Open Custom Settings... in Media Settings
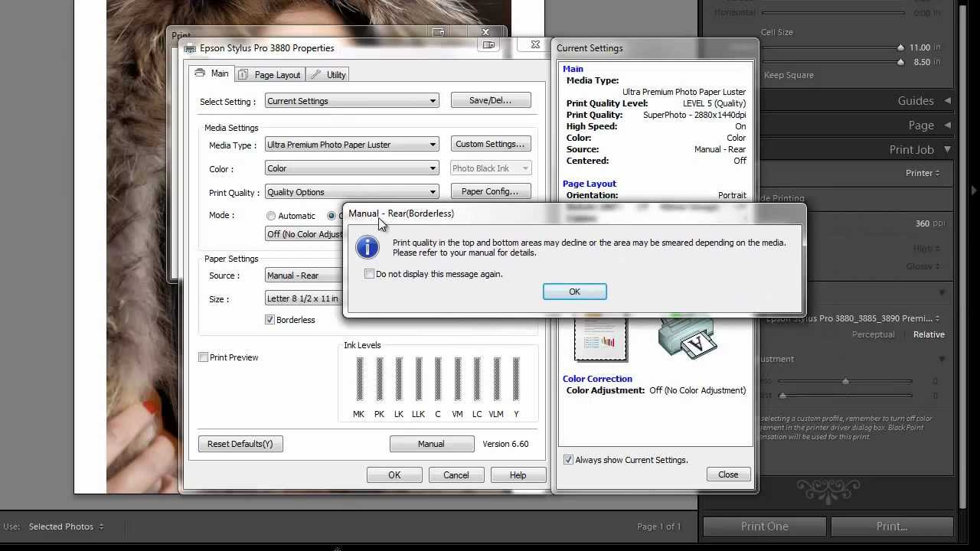980x551 pixels. (x=490, y=144)
